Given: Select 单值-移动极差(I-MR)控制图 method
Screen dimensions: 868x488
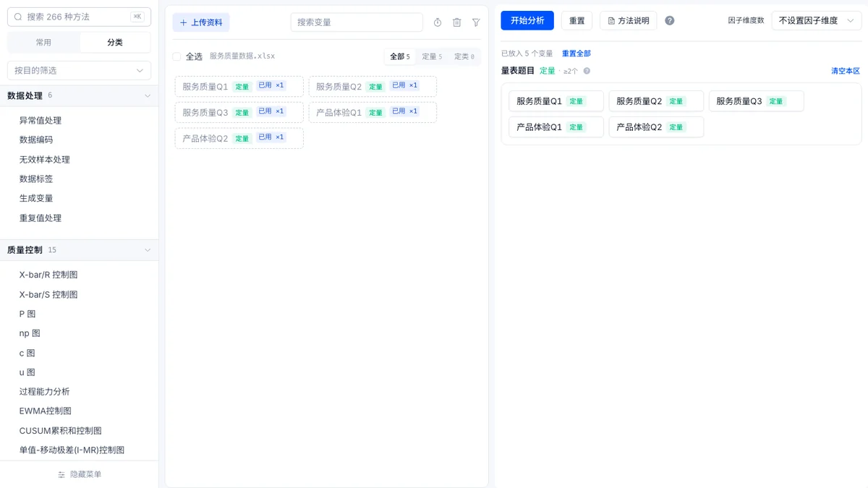Looking at the screenshot, I should 72,450.
